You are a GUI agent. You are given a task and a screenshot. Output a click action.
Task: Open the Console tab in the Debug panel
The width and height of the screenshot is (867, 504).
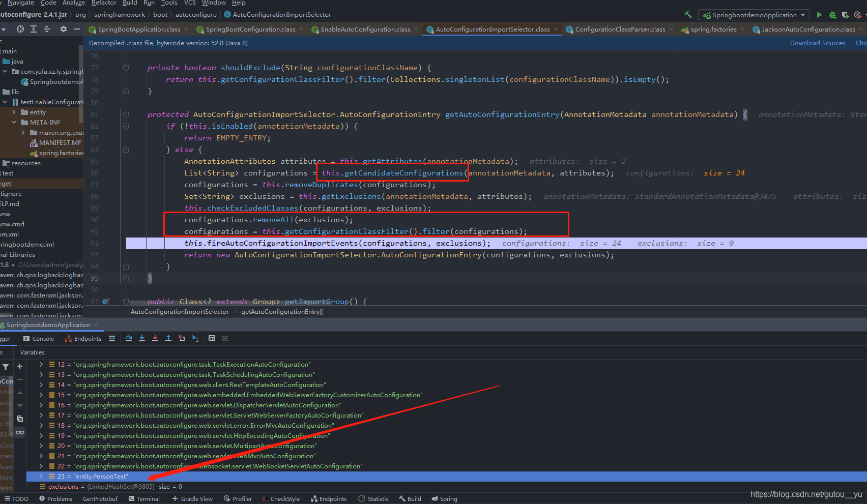[x=39, y=339]
